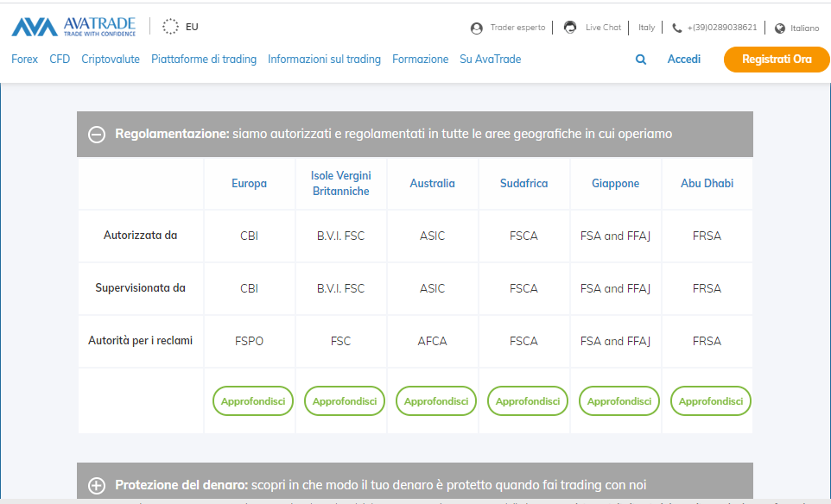This screenshot has height=504, width=831.
Task: Click the Live Chat headset icon
Action: point(570,27)
